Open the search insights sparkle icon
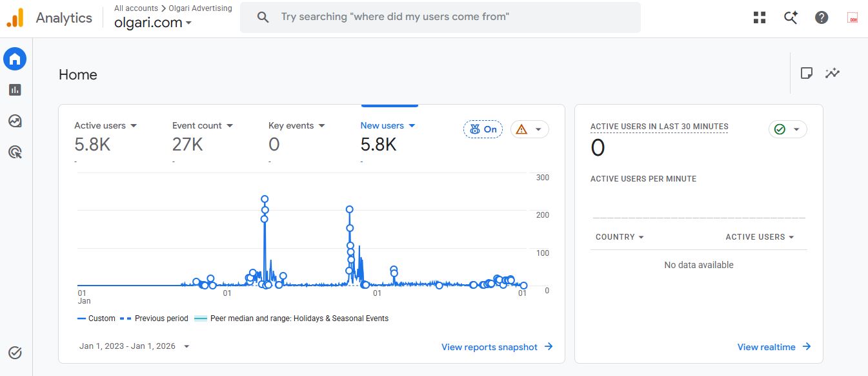868x376 pixels. coord(791,17)
